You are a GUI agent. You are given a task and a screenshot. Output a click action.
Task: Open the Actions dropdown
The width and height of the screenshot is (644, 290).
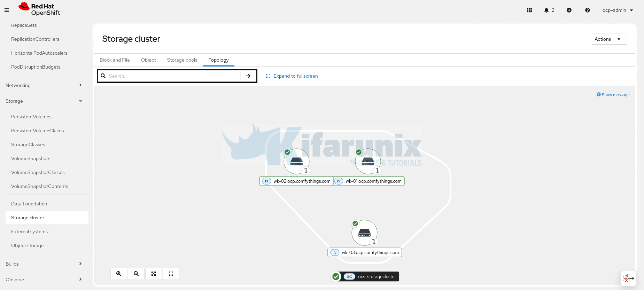609,39
